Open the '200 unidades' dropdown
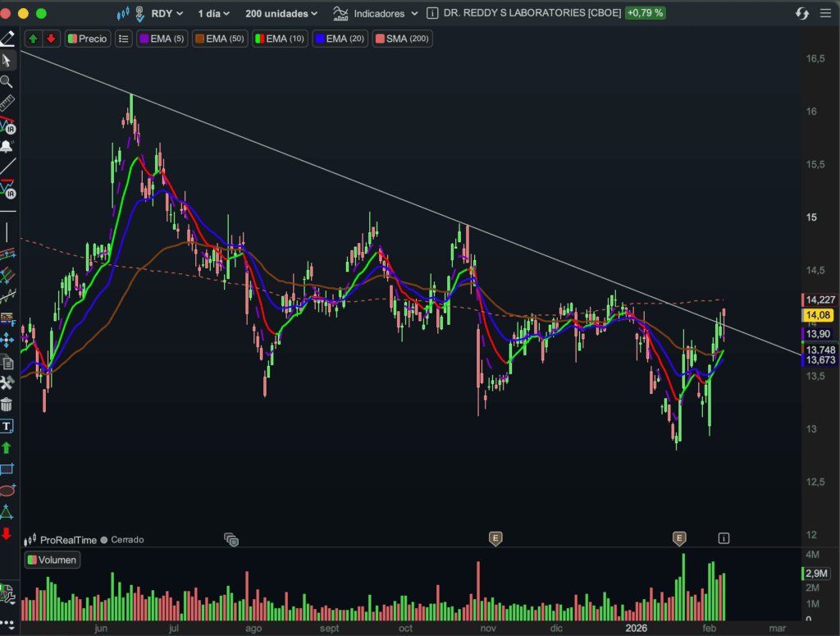Screen dimensions: 840x636 pyautogui.click(x=281, y=13)
